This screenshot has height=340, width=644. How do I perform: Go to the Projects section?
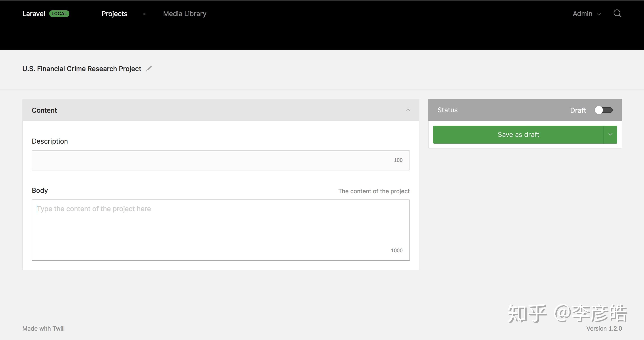[114, 14]
